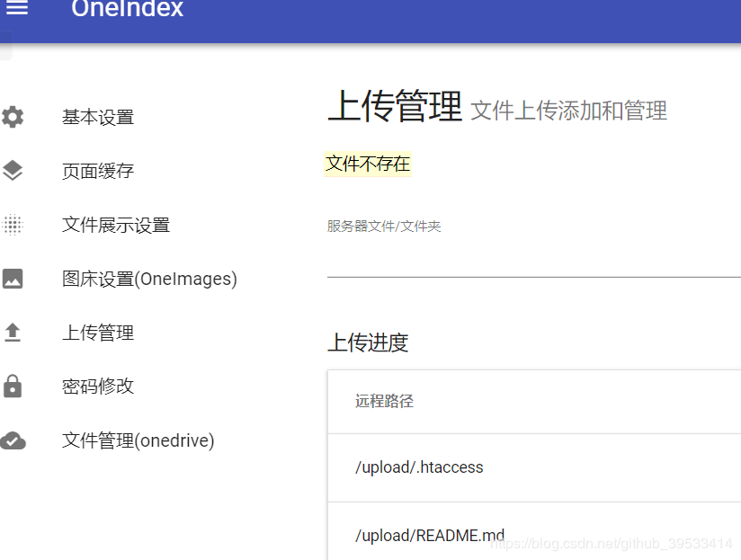Image resolution: width=741 pixels, height=560 pixels.
Task: Click the 远程路径 column header
Action: 384,401
